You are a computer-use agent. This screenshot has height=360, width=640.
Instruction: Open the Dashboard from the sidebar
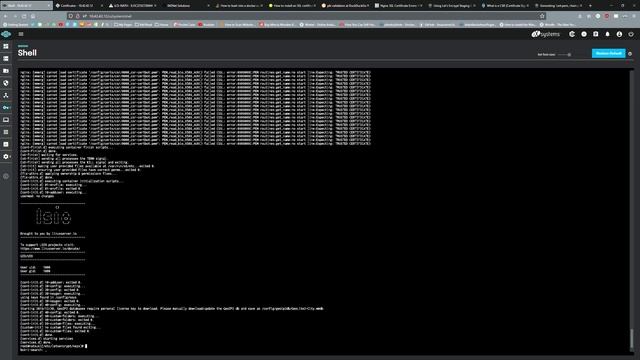(6, 46)
